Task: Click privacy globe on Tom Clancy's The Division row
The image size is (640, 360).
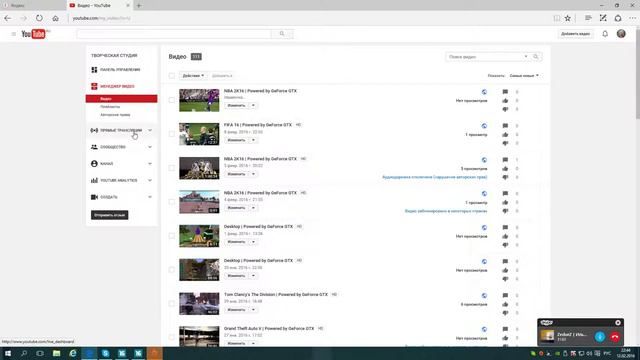Action: pos(484,296)
